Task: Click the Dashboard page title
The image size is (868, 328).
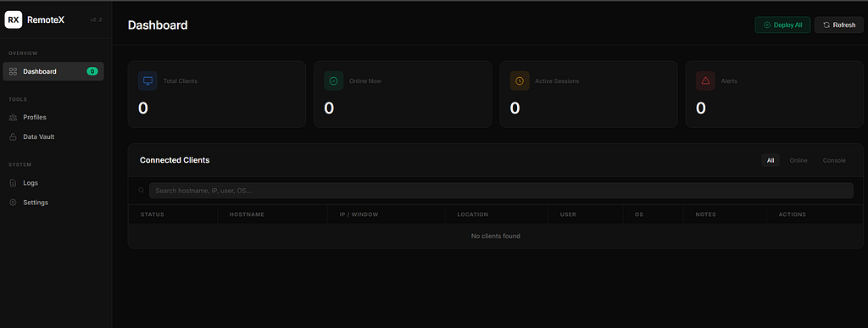Action: (158, 25)
